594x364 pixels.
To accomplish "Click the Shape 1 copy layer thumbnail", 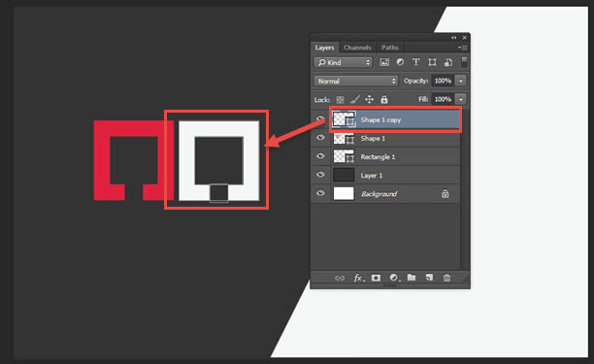I will [x=344, y=119].
